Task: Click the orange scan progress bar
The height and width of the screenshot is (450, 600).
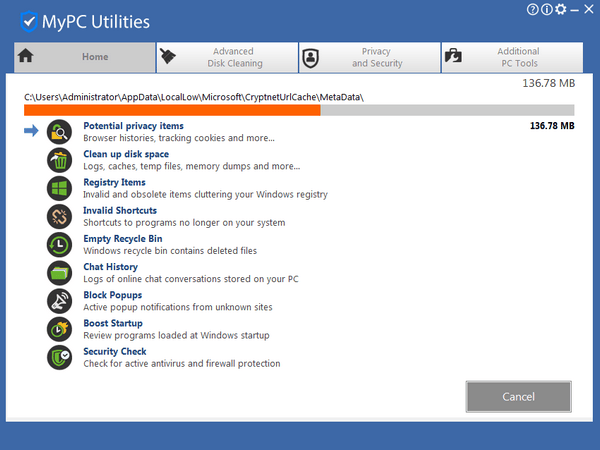Action: pos(172,110)
